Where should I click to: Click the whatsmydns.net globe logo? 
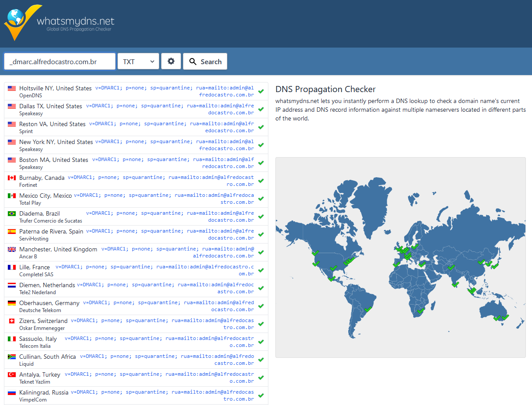23,22
